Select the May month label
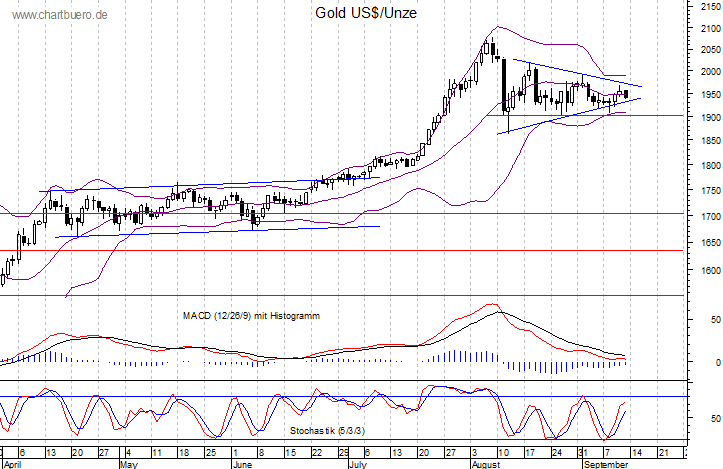723x469 pixels. 128,464
